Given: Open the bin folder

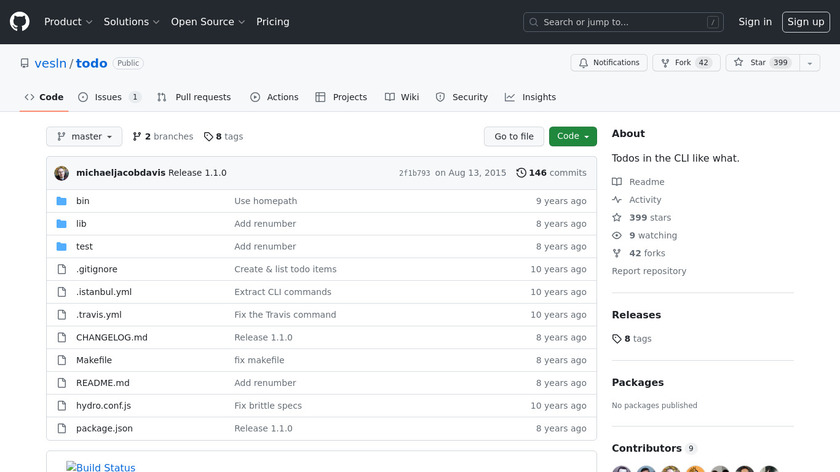Looking at the screenshot, I should [x=83, y=201].
